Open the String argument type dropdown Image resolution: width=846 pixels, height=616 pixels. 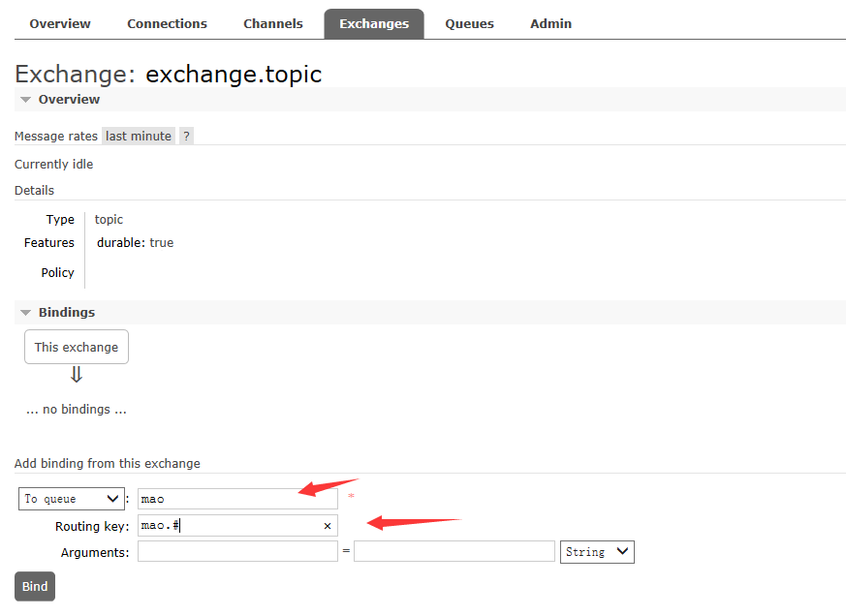[x=597, y=552]
